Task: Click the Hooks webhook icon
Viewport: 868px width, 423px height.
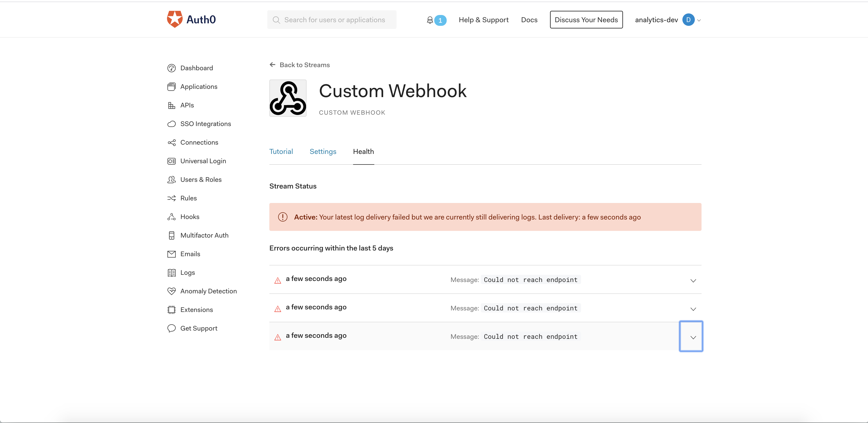Action: [172, 217]
